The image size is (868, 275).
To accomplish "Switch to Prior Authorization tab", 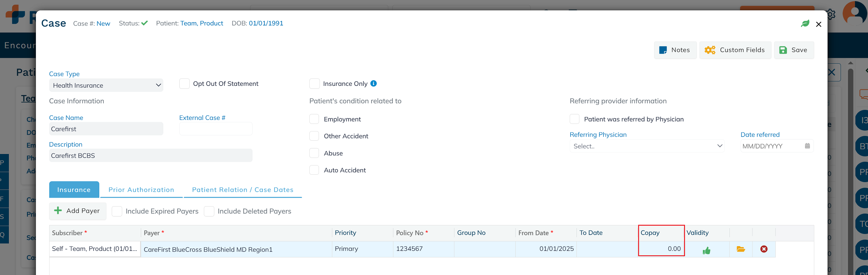I will 141,190.
